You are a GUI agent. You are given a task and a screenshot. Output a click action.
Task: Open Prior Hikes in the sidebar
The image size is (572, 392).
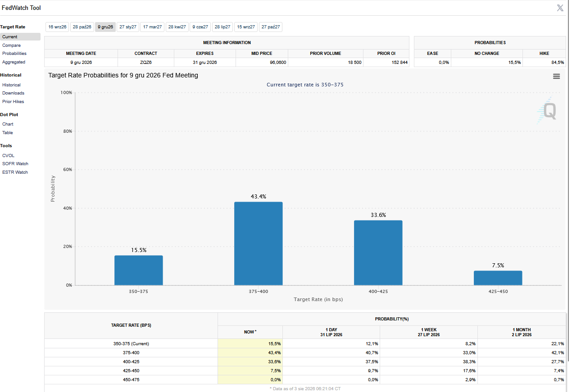coord(13,102)
